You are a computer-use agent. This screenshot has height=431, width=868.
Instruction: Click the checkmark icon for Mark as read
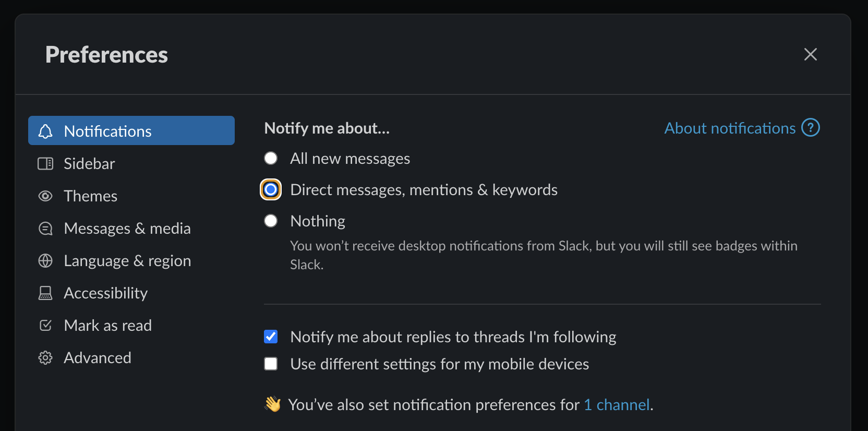coord(45,326)
